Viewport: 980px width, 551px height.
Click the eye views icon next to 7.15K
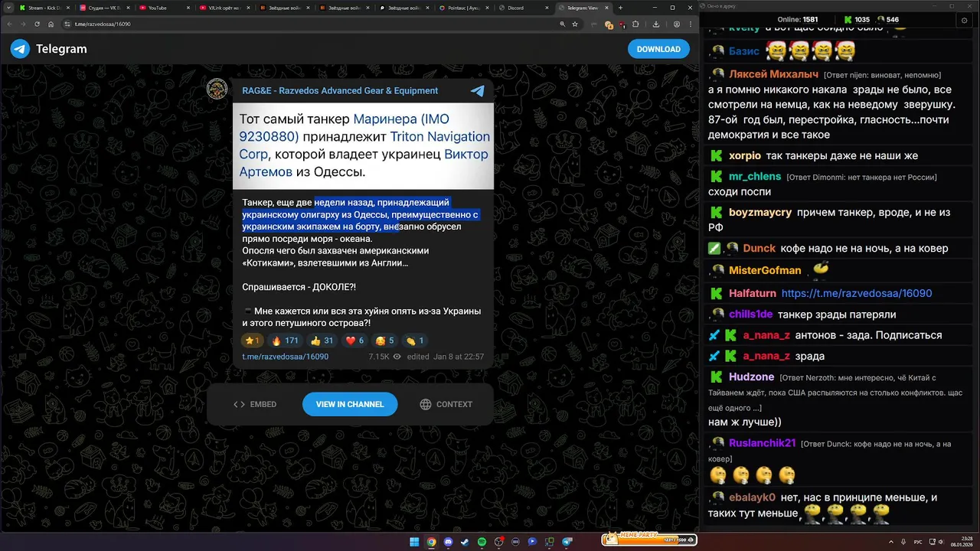(397, 357)
